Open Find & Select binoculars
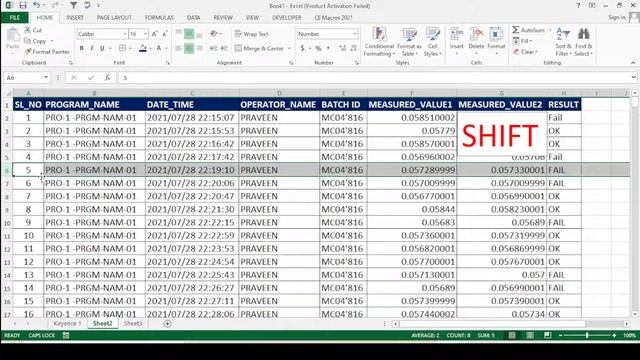 (x=583, y=42)
